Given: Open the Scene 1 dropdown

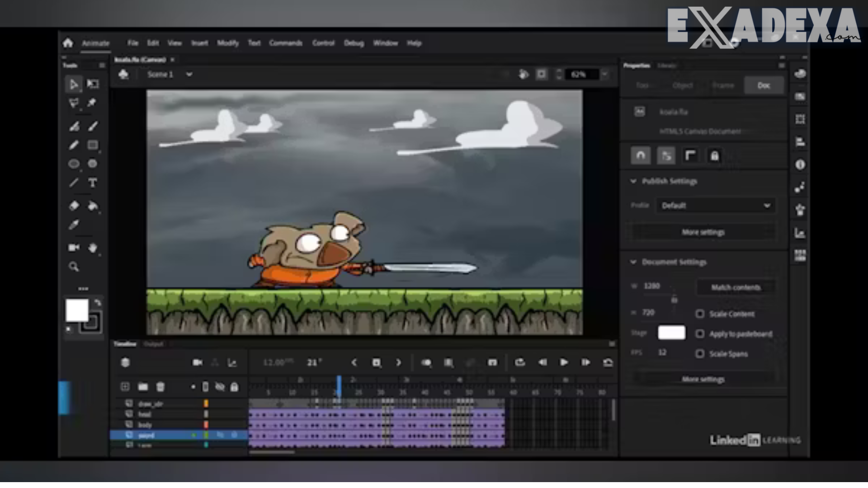Looking at the screenshot, I should 189,75.
